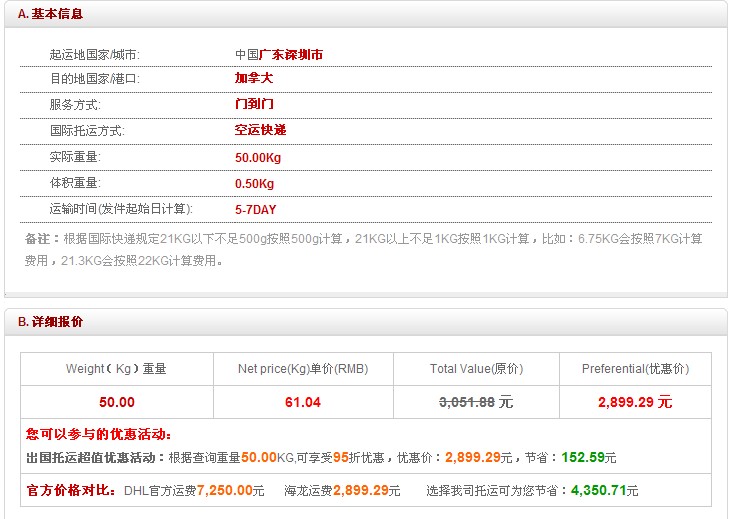Click the 备注 note label

pyautogui.click(x=42, y=239)
